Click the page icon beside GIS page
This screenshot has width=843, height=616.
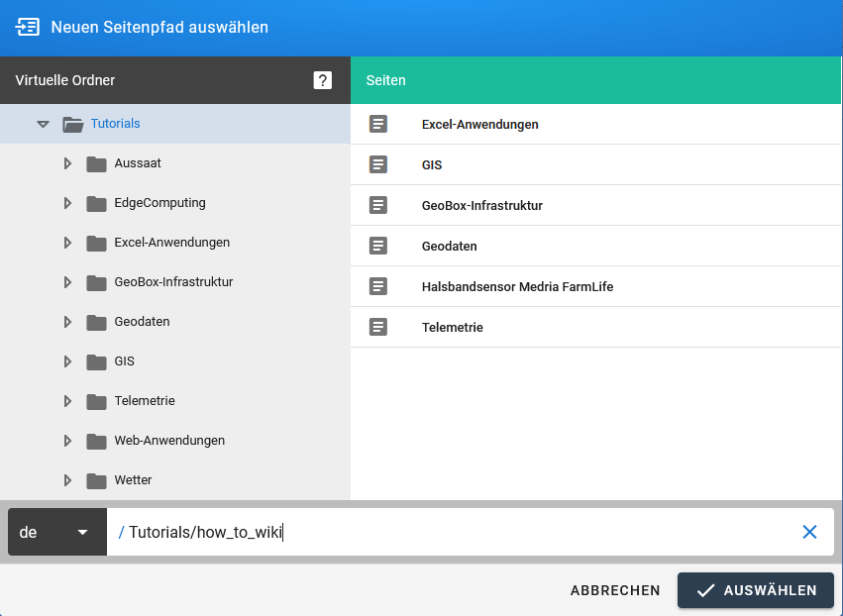(377, 164)
